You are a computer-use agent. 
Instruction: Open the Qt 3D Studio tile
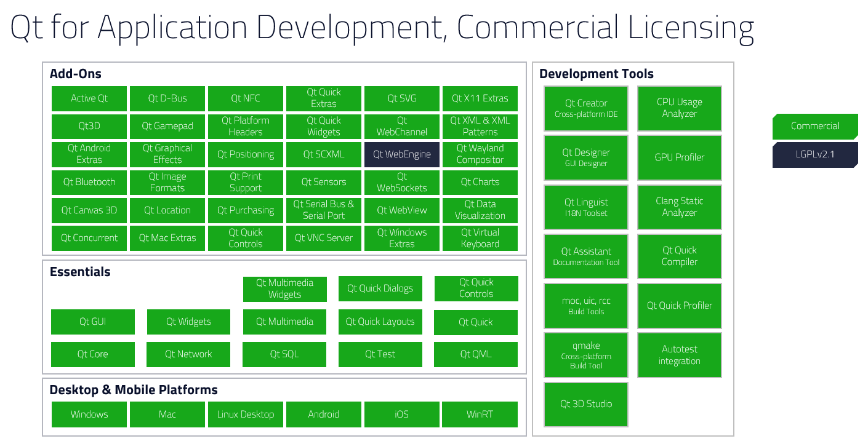[585, 404]
